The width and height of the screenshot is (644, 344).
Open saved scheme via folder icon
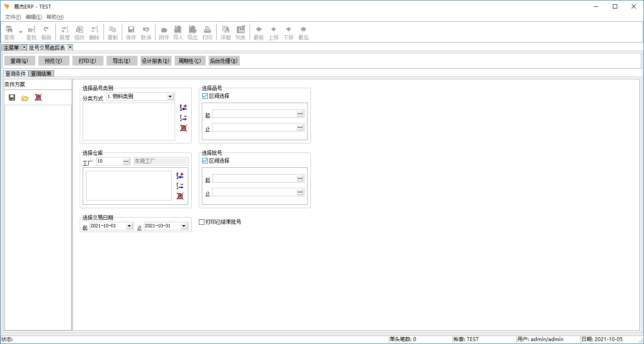(25, 98)
